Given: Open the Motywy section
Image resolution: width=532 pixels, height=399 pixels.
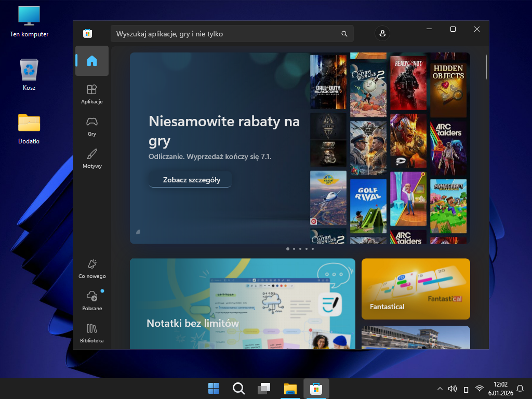Looking at the screenshot, I should pyautogui.click(x=92, y=158).
